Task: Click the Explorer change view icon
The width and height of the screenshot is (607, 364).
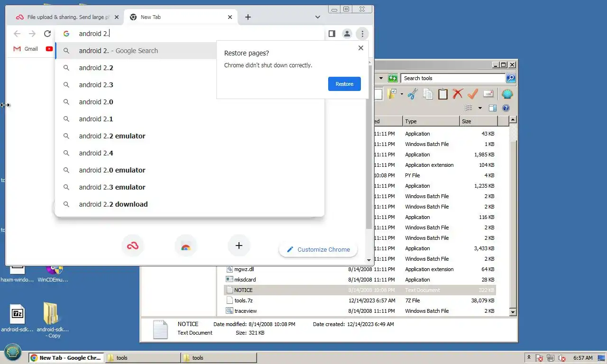Action: (x=469, y=108)
